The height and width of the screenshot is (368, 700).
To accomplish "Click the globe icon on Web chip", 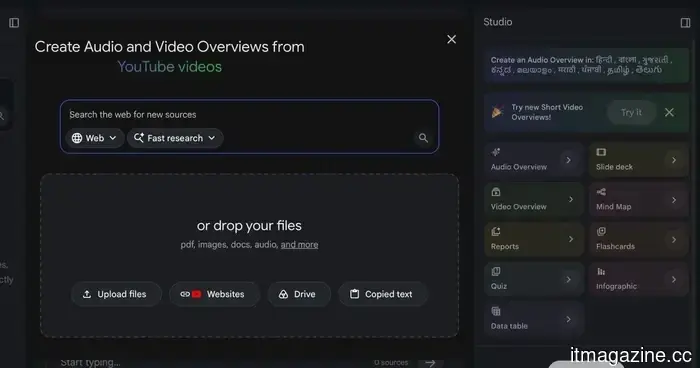I will pos(77,138).
